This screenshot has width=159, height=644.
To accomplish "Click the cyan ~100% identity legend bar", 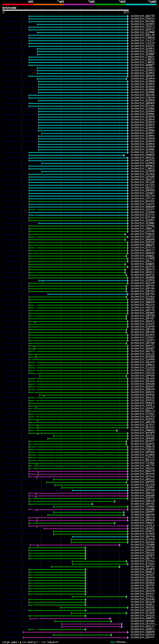I will click(x=141, y=4).
